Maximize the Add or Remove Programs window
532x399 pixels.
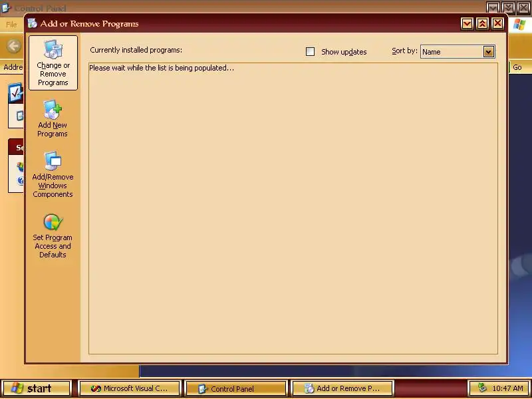click(483, 24)
